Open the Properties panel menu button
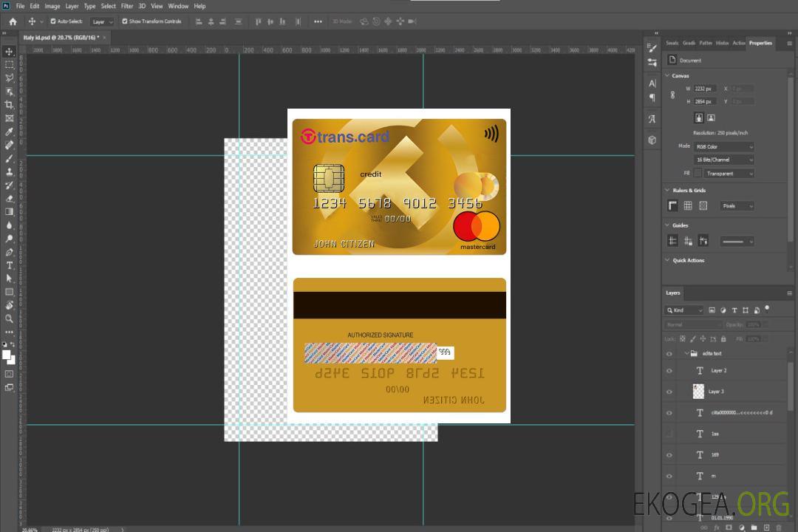 pos(789,44)
